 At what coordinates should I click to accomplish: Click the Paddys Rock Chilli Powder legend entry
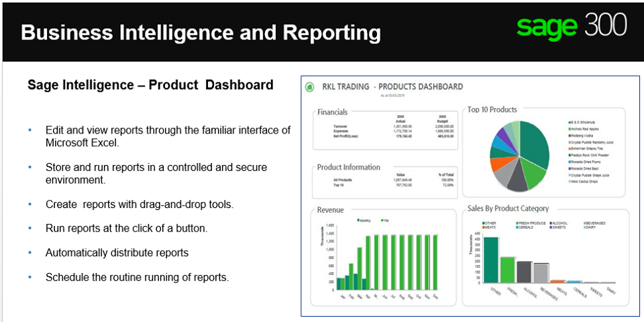click(588, 155)
